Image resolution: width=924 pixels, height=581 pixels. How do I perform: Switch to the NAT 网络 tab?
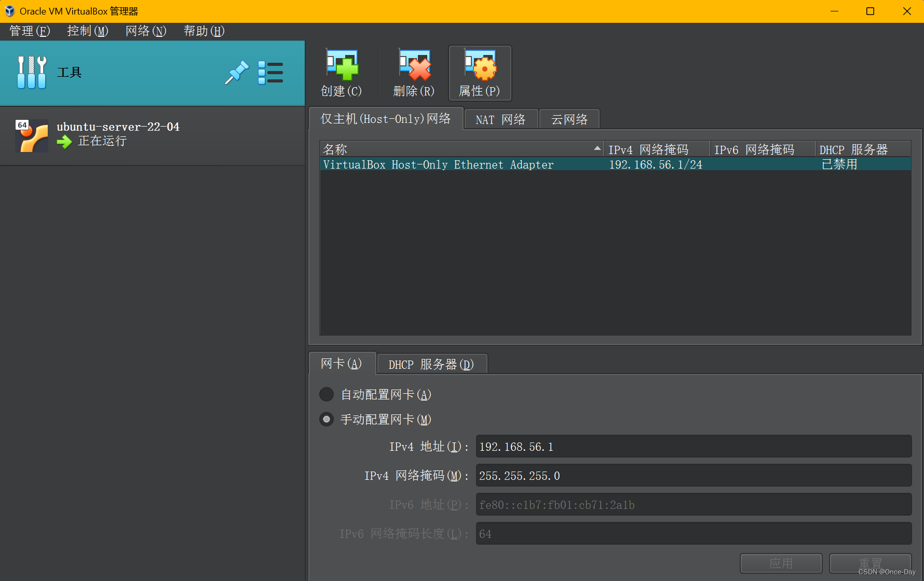tap(500, 120)
